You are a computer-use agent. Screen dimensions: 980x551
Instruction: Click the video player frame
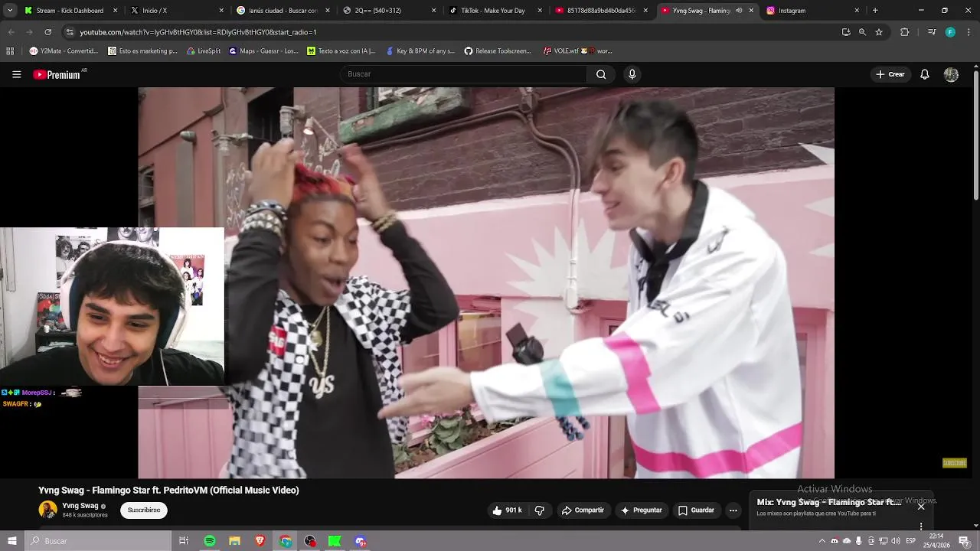pyautogui.click(x=486, y=282)
